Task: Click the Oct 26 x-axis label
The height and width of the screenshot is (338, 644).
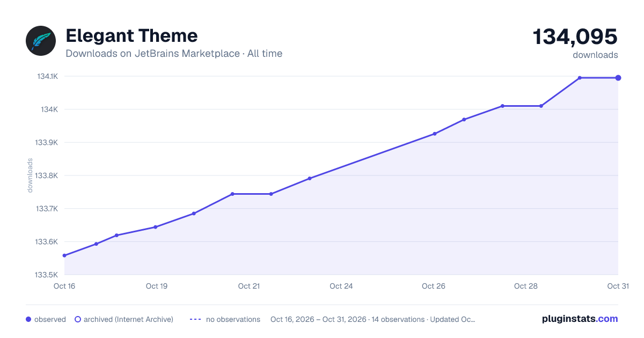Action: point(434,286)
